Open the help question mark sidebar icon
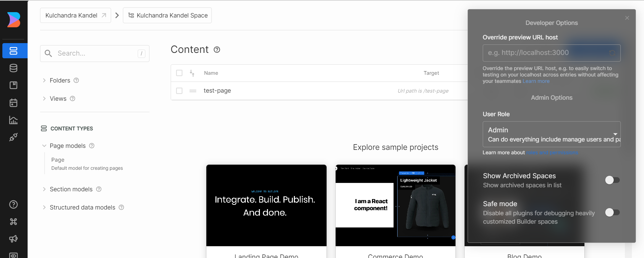Image resolution: width=644 pixels, height=258 pixels. point(13,204)
